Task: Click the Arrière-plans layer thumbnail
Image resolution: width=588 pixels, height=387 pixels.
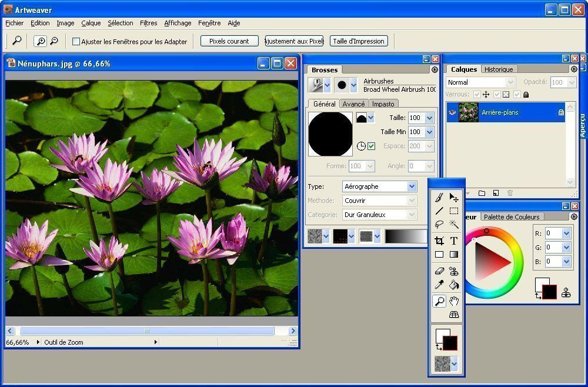Action: click(469, 112)
